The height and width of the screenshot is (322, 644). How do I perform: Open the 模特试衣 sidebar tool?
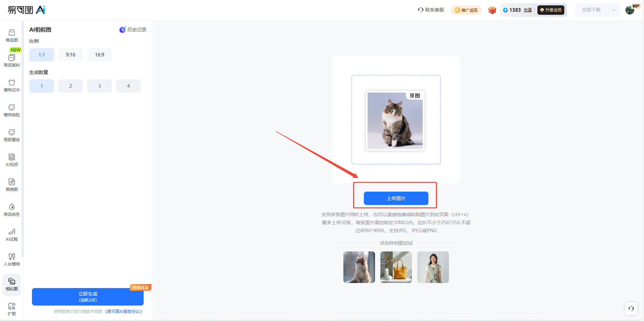(x=12, y=85)
